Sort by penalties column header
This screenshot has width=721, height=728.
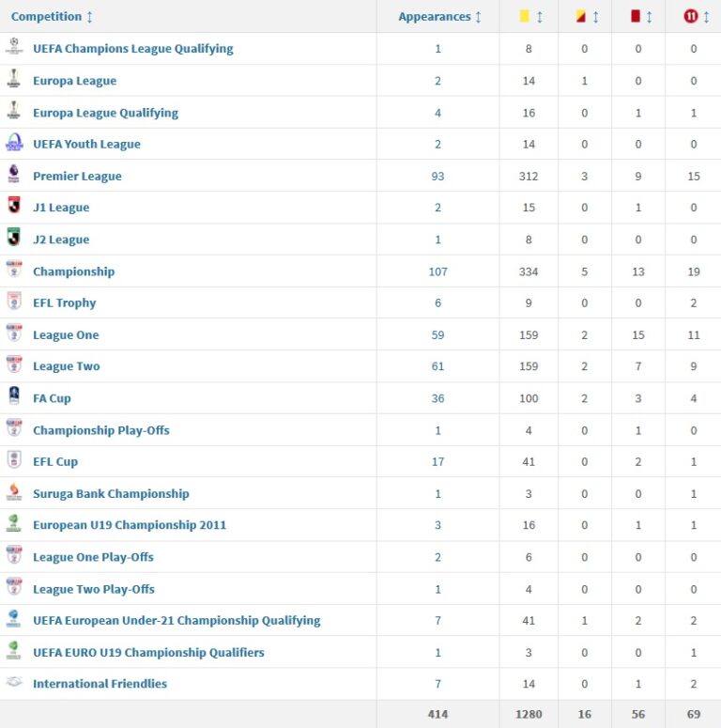point(694,17)
